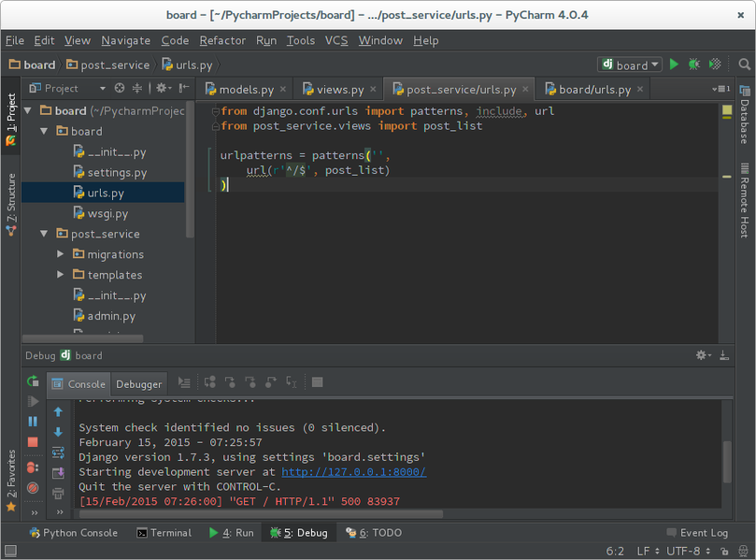Collapse the post_service folder
This screenshot has height=560, width=756.
pos(44,234)
